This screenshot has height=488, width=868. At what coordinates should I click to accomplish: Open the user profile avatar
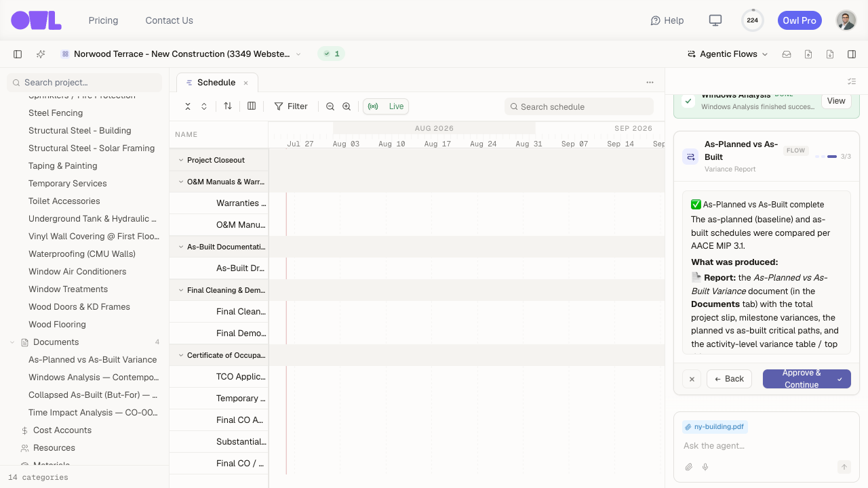pyautogui.click(x=846, y=20)
